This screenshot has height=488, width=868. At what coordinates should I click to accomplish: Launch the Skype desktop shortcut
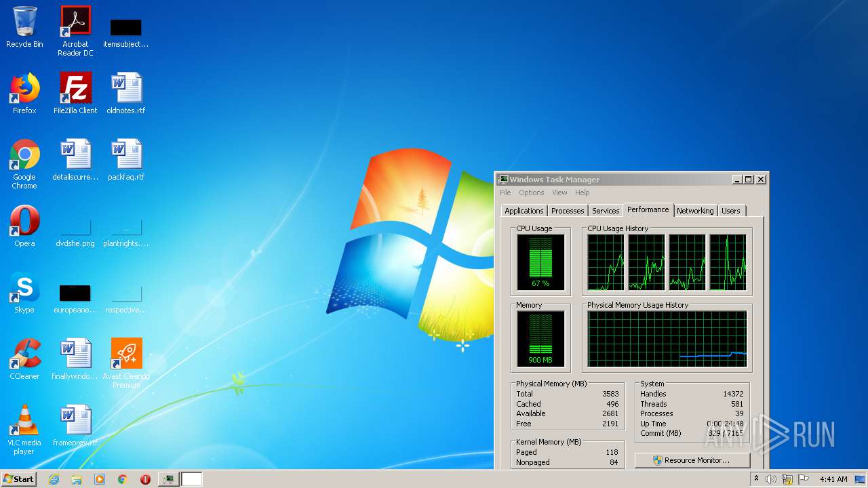[24, 293]
